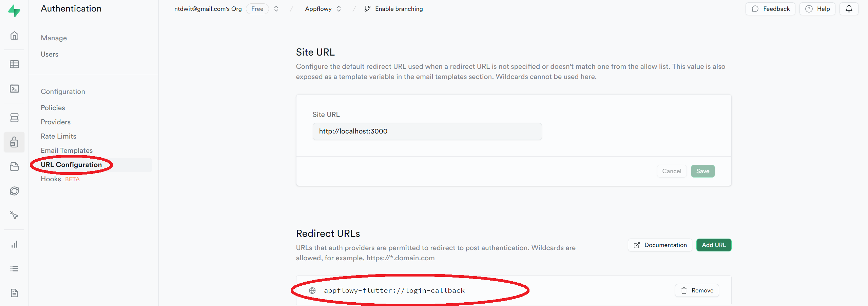Image resolution: width=868 pixels, height=306 pixels.
Task: Open the Edge Functions icon
Action: click(x=14, y=191)
